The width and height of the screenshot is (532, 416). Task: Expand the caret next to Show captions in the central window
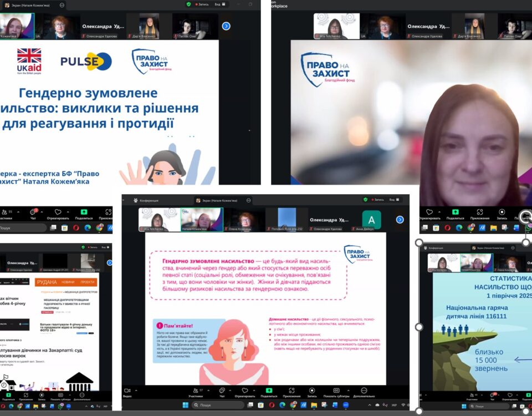tap(348, 390)
